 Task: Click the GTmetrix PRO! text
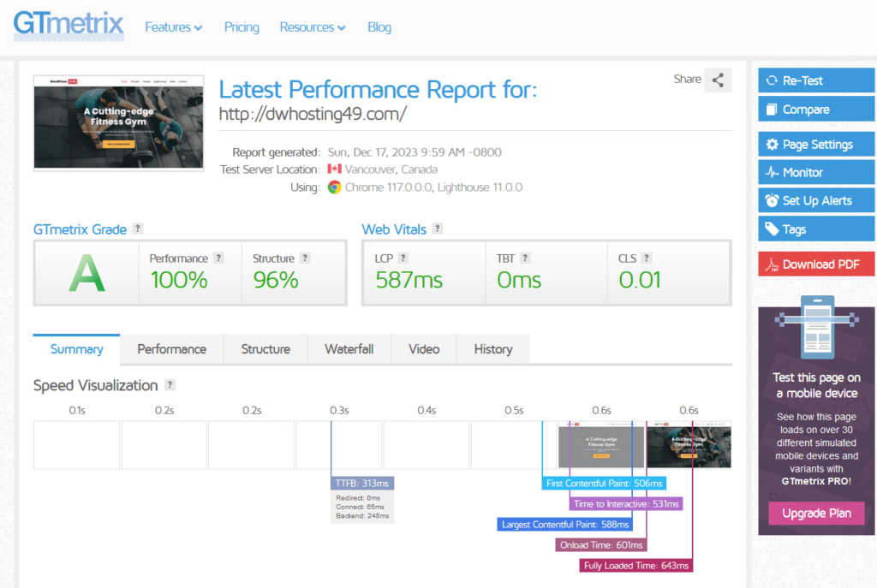(816, 481)
